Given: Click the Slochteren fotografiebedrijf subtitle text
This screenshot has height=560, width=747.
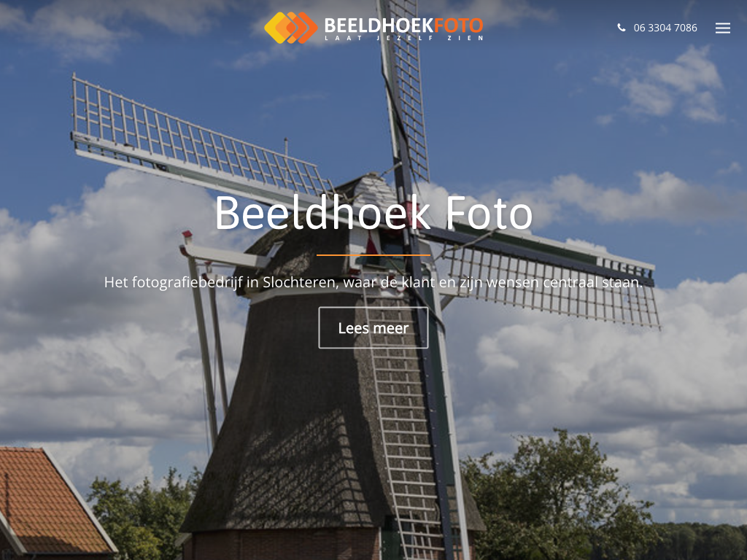Looking at the screenshot, I should point(373,282).
